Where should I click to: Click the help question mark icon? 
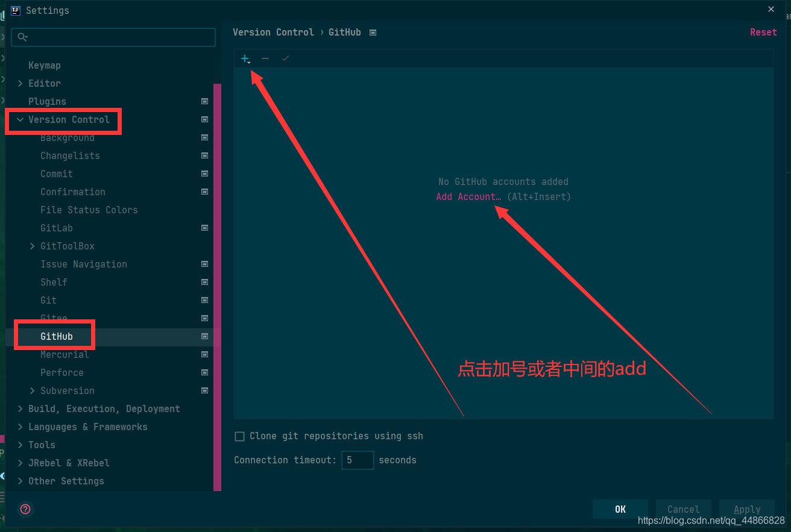tap(25, 509)
